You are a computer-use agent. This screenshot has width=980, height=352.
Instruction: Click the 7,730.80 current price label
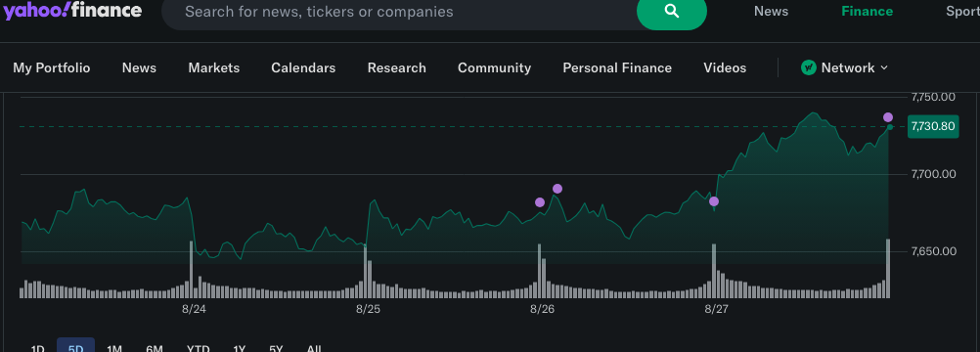(932, 127)
